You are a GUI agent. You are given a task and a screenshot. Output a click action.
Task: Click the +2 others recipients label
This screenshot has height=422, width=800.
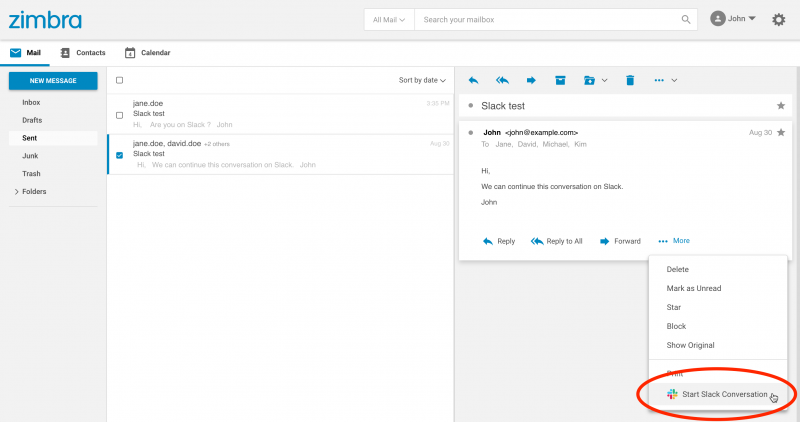pyautogui.click(x=217, y=144)
